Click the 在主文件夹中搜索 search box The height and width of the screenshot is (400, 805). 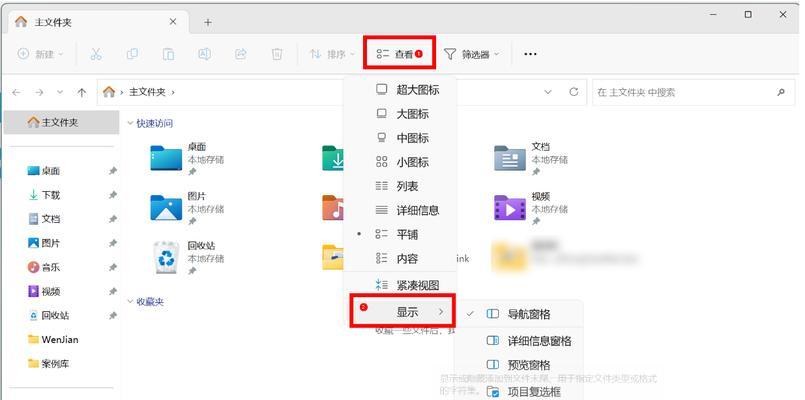click(693, 92)
